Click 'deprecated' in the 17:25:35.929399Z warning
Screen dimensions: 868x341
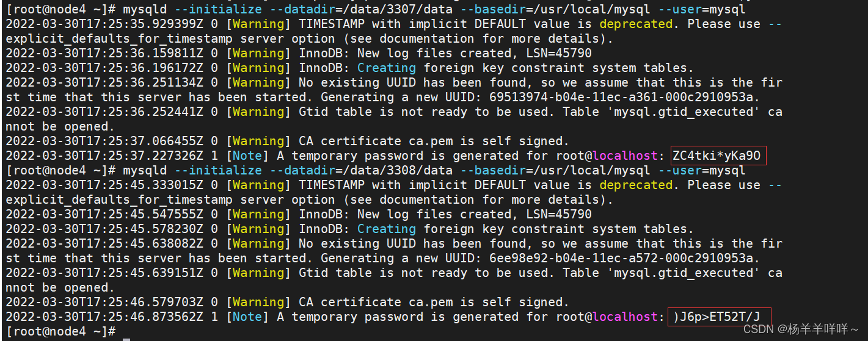(x=636, y=24)
